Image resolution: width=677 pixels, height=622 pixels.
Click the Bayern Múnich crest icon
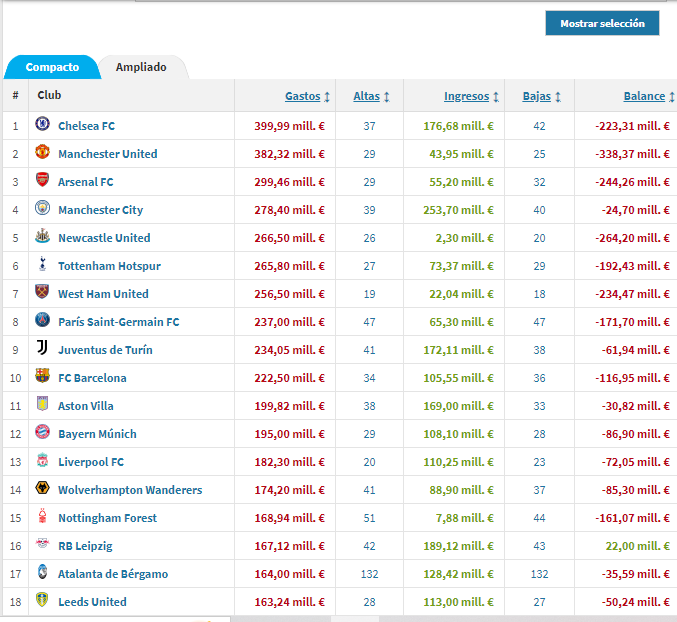pos(42,432)
